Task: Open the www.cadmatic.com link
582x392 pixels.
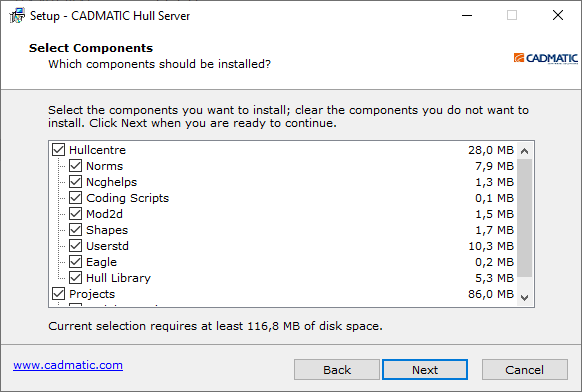Action: click(x=68, y=365)
